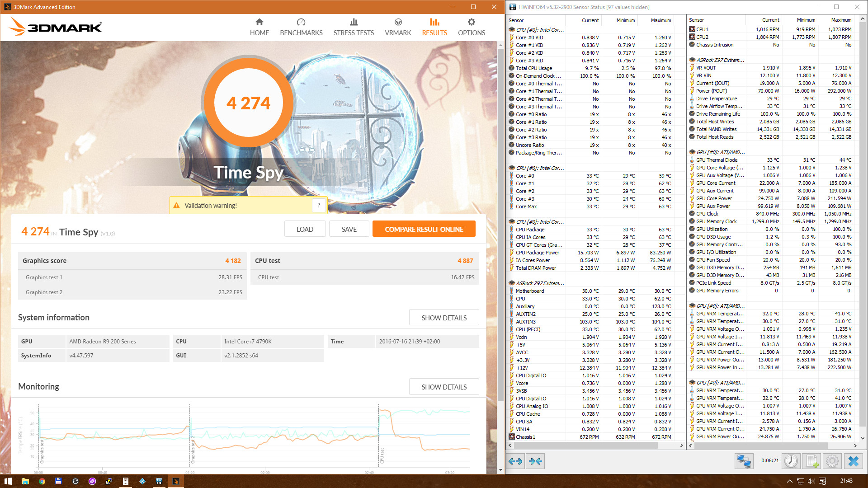Viewport: 868px width, 488px height.
Task: Launch Google Chrome from the taskbar
Action: (x=42, y=481)
